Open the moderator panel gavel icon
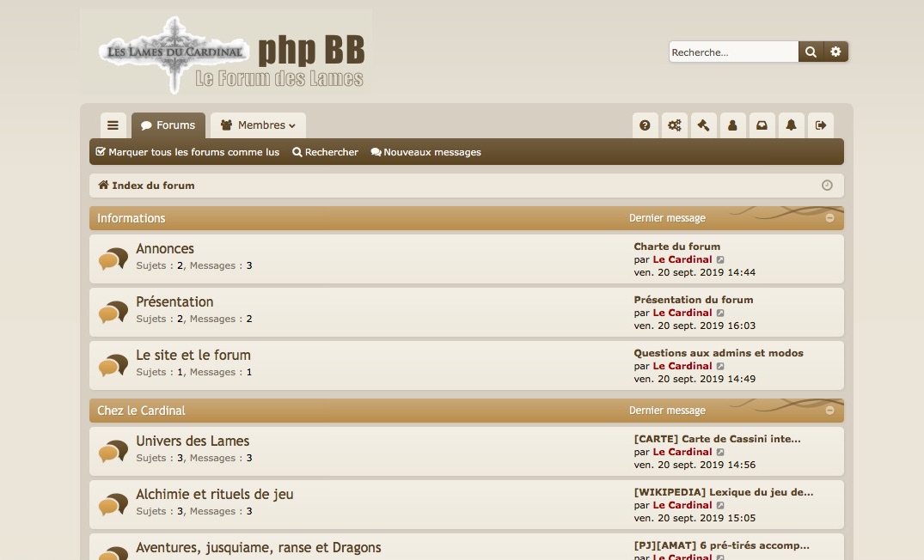 (x=703, y=125)
